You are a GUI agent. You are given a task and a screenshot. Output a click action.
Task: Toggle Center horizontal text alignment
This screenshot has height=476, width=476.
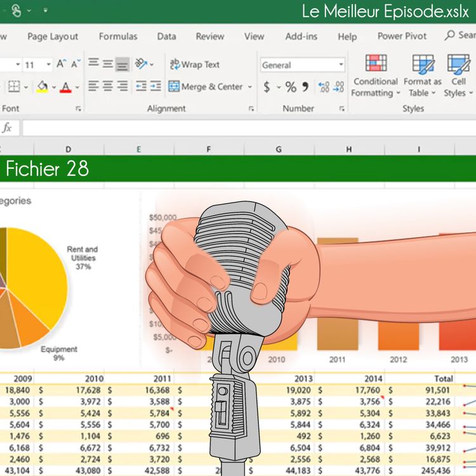click(x=108, y=86)
